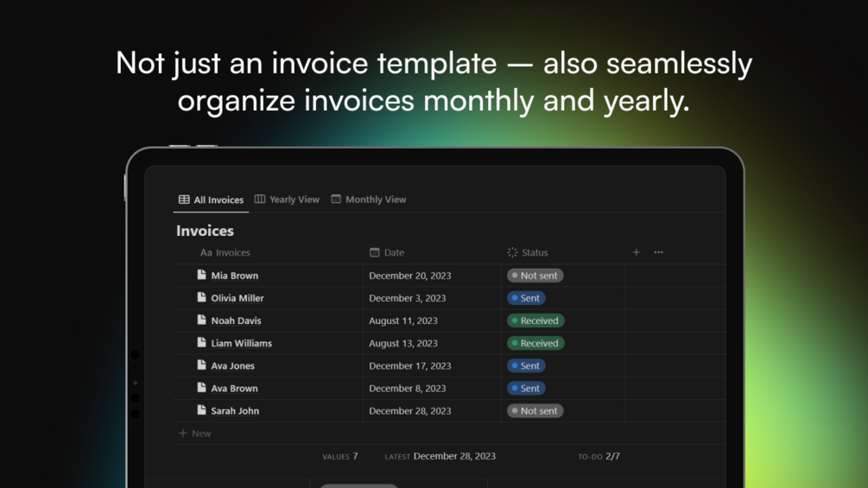Open Olivia Miller's Sent status dropdown

[526, 298]
